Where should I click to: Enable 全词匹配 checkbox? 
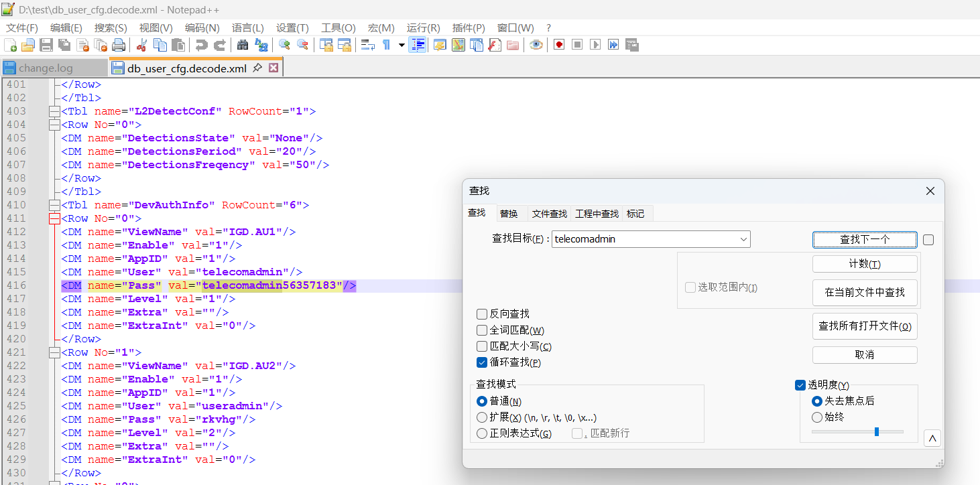[482, 330]
